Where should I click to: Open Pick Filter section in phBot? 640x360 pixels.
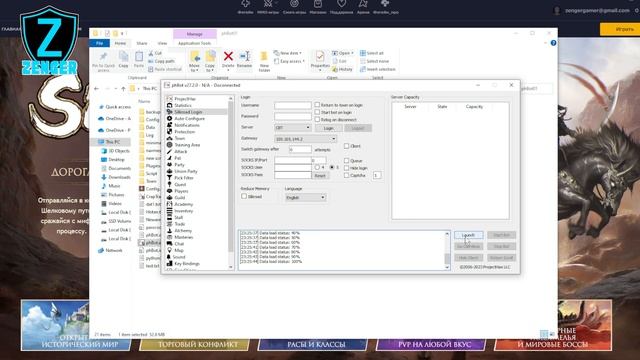(x=184, y=178)
